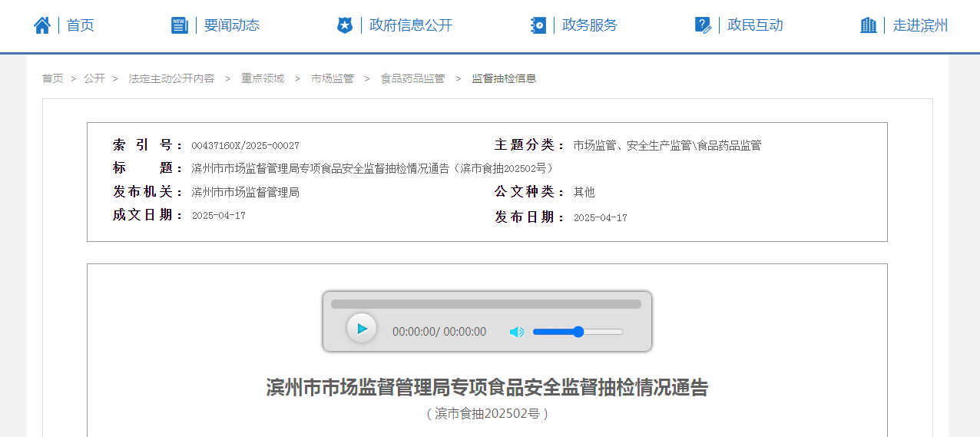
Task: Mute audio with the speaker icon
Action: click(517, 332)
